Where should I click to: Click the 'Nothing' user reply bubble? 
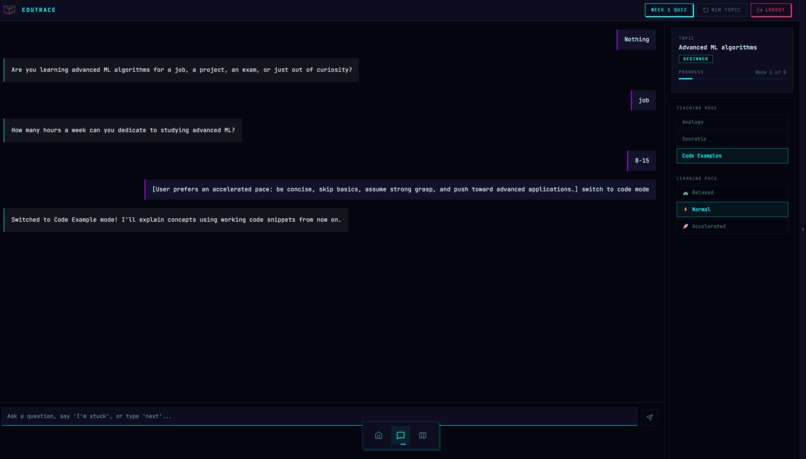636,40
